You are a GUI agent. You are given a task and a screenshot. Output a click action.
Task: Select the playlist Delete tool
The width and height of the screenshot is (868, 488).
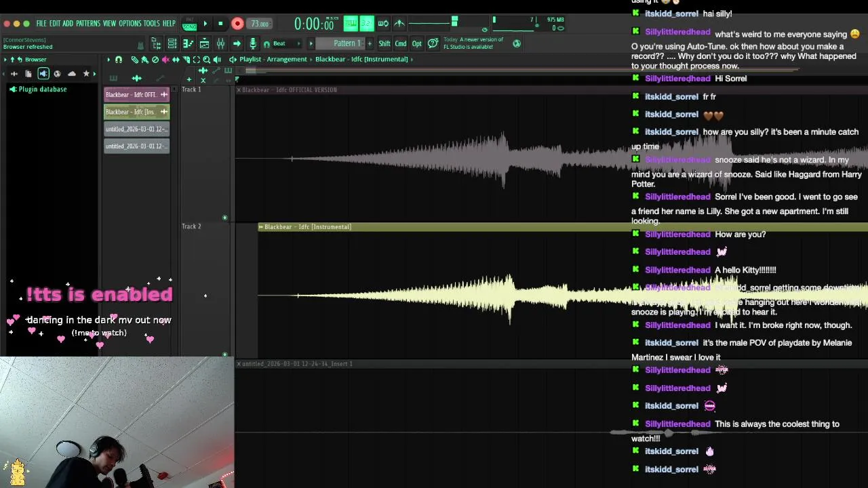[155, 60]
